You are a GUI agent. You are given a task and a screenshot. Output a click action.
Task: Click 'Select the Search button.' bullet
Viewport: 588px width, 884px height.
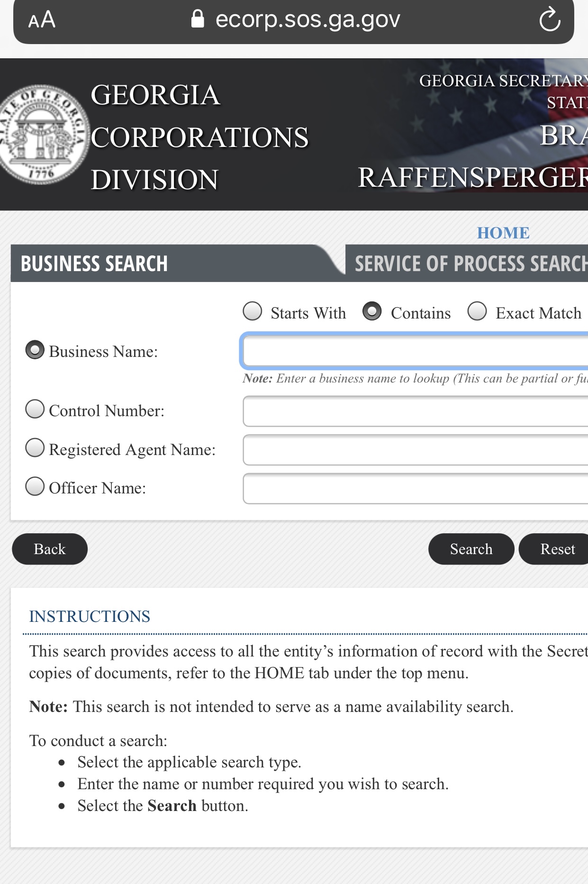point(163,806)
